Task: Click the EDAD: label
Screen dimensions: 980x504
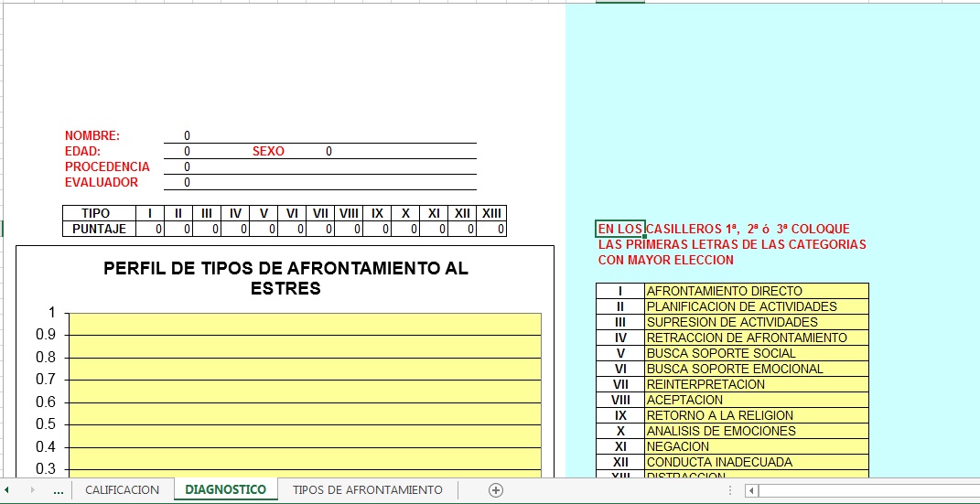Action: [x=82, y=151]
